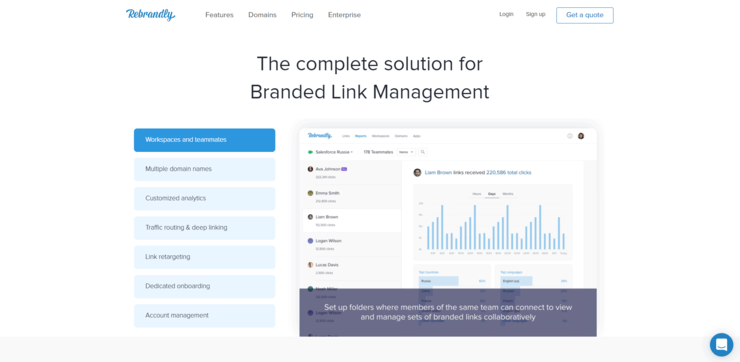Select the Link retargeting feature tab
The height and width of the screenshot is (362, 740).
[204, 257]
